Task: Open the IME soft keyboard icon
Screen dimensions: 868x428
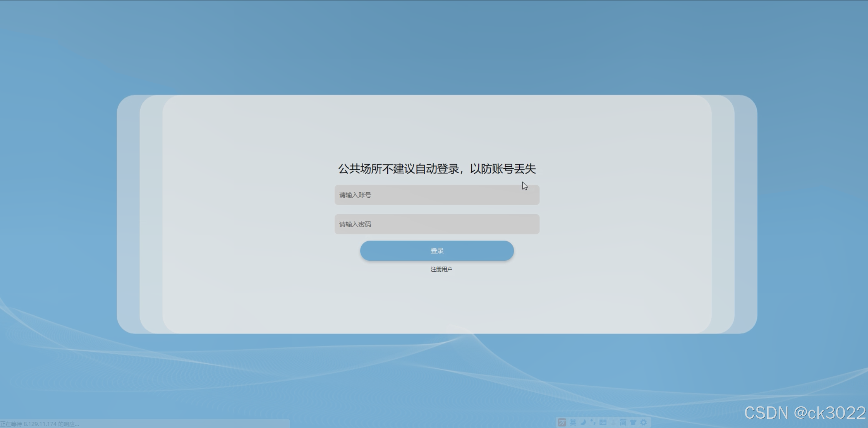Action: (x=603, y=422)
